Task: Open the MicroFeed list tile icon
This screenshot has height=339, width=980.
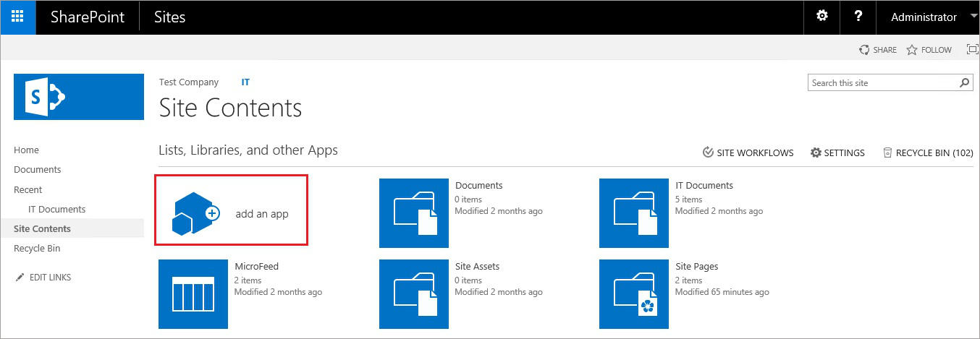Action: (193, 294)
